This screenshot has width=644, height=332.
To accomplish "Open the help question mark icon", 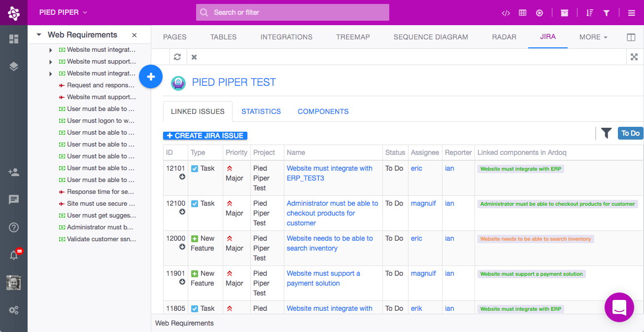I will 14,227.
